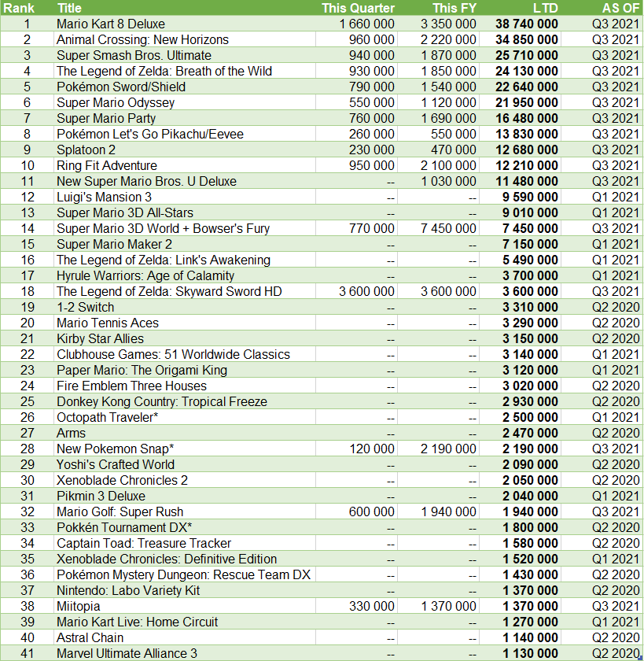Screen dimensions: 644x661
Task: Select the Astral Chain title cell
Action: pos(185,637)
